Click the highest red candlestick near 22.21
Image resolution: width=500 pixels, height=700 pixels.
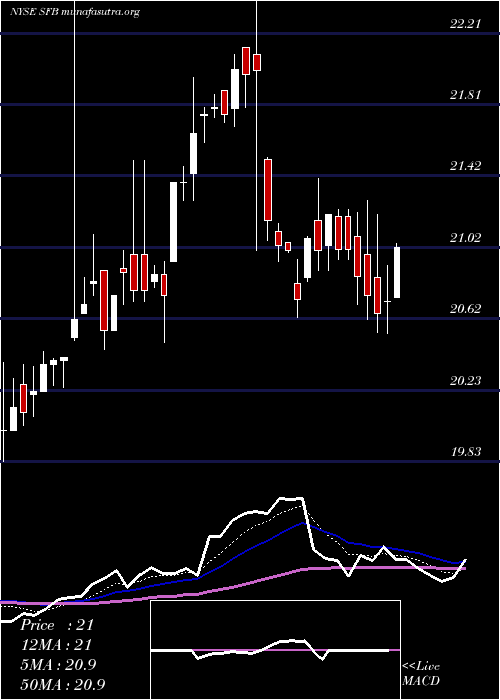246,61
